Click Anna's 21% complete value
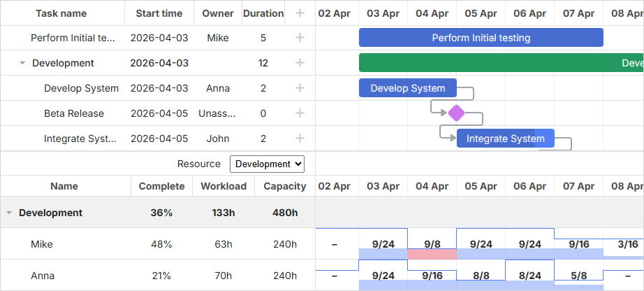Screen dimensions: 644x291 161,276
